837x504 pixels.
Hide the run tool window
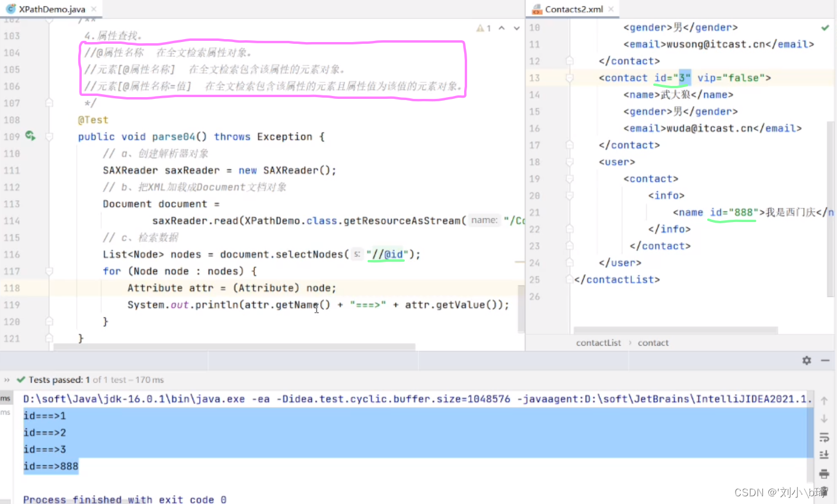click(x=825, y=360)
